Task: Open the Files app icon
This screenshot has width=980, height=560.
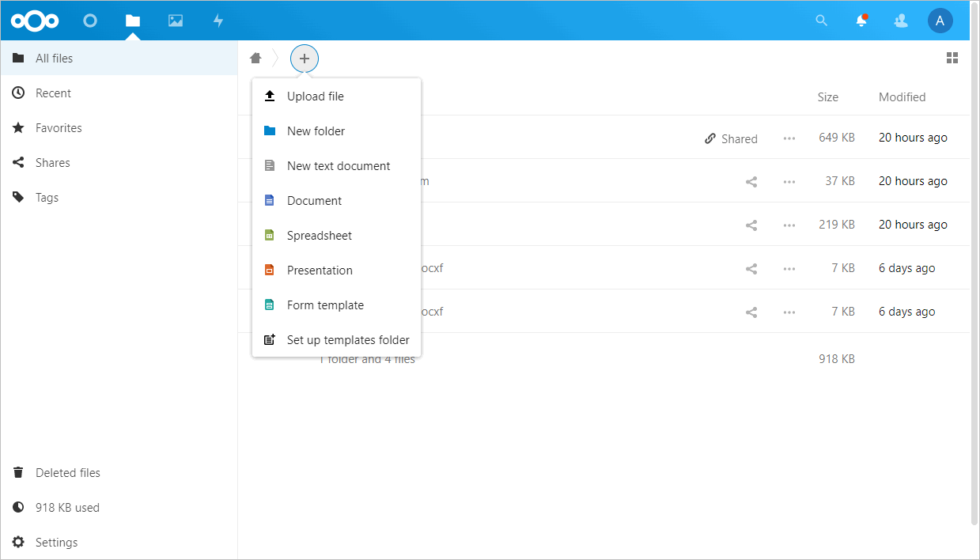Action: coord(133,21)
